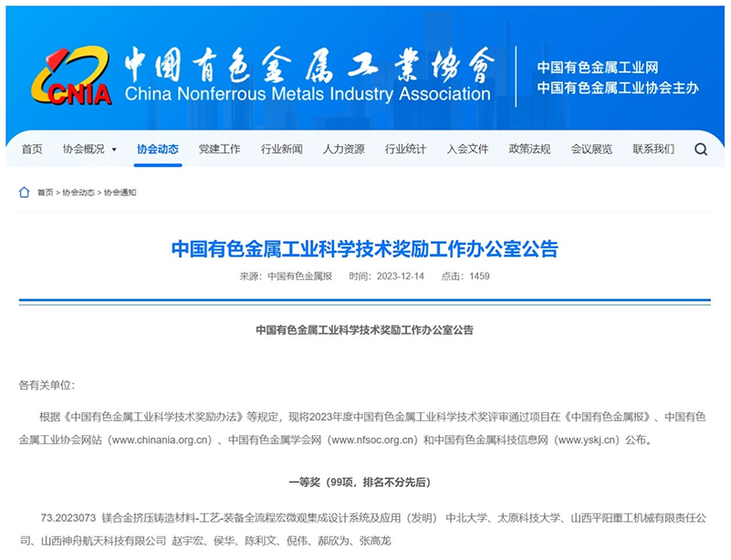Image resolution: width=731 pixels, height=560 pixels.
Task: Open the 协会概况 menu item
Action: point(84,149)
